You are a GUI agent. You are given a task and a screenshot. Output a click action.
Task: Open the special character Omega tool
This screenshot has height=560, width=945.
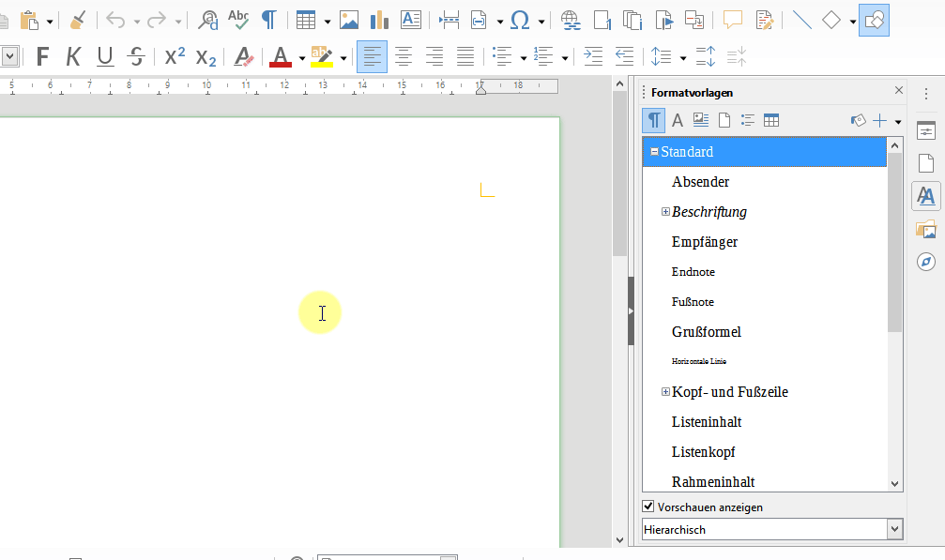[520, 21]
